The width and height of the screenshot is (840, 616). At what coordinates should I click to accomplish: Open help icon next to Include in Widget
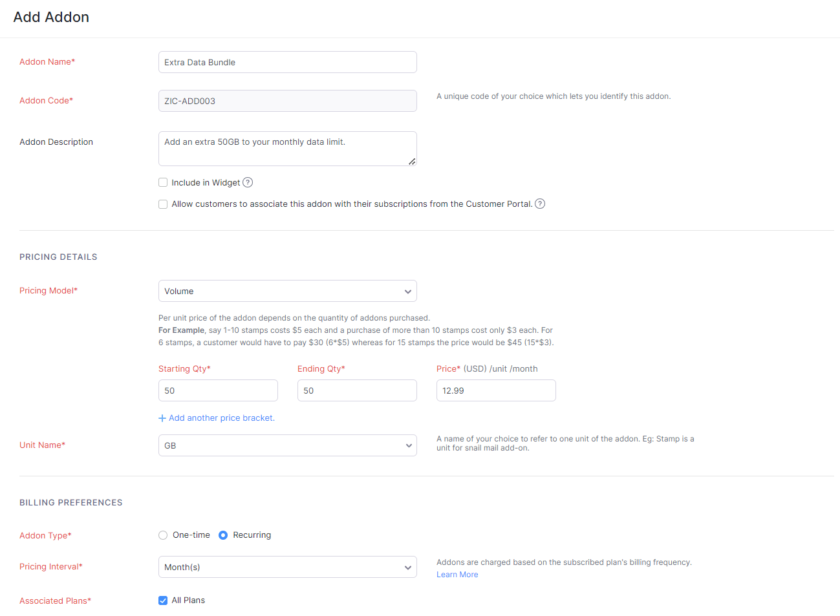(248, 182)
